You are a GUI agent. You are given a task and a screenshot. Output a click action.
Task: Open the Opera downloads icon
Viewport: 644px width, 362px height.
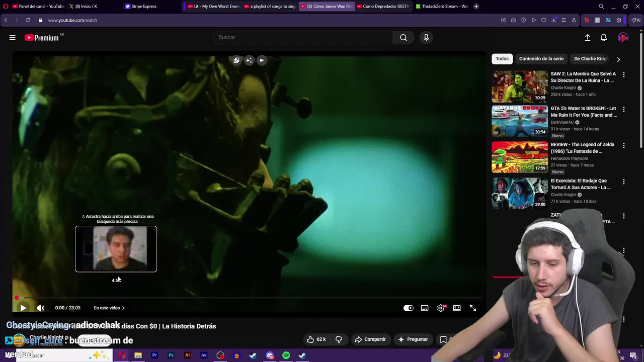point(554,20)
